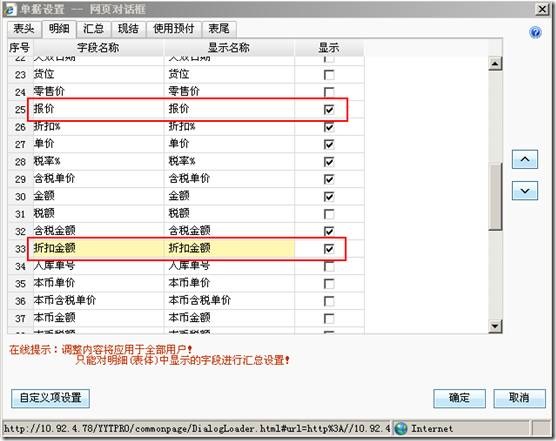Select the highlighted 折扣金额 field name cell
This screenshot has height=441, width=556.
pyautogui.click(x=98, y=248)
